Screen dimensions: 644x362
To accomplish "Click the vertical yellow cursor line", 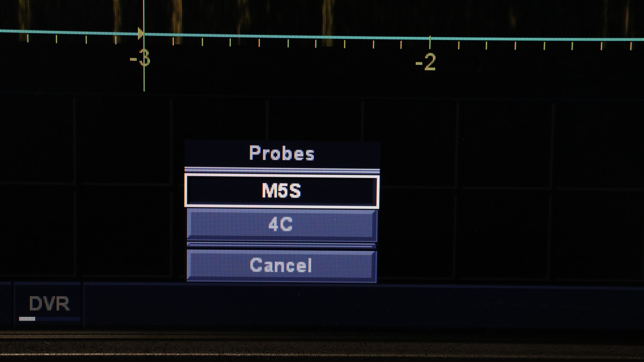I will point(144,46).
